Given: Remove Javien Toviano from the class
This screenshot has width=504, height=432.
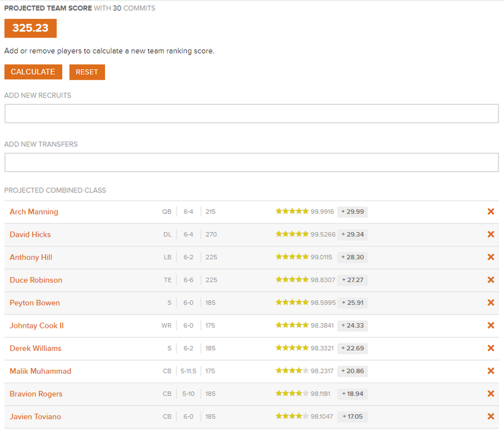Looking at the screenshot, I should pos(491,416).
